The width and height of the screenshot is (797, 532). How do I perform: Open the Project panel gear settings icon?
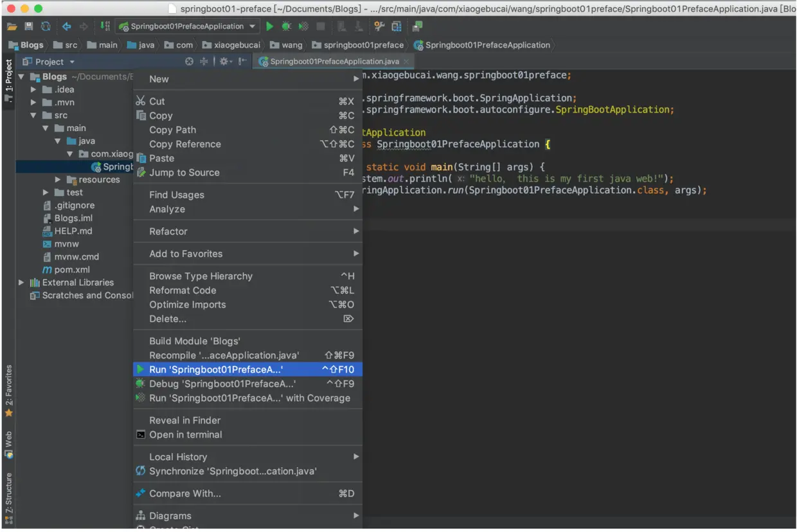(224, 62)
